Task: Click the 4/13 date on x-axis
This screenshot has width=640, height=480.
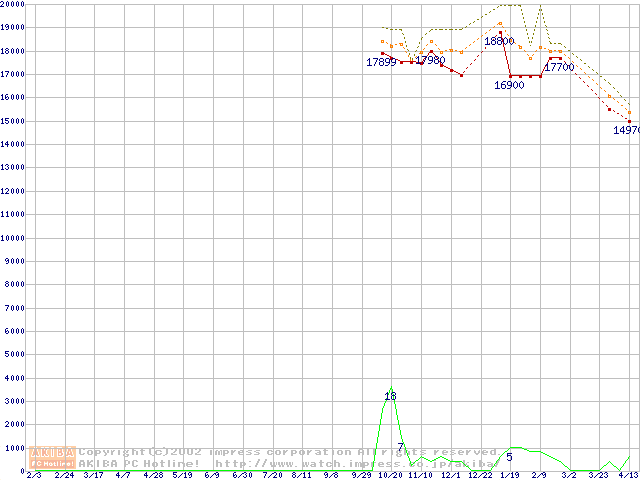Action: (627, 476)
